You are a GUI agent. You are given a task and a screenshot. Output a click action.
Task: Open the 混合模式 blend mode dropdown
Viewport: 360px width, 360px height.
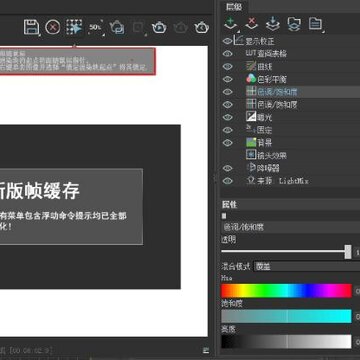click(307, 266)
